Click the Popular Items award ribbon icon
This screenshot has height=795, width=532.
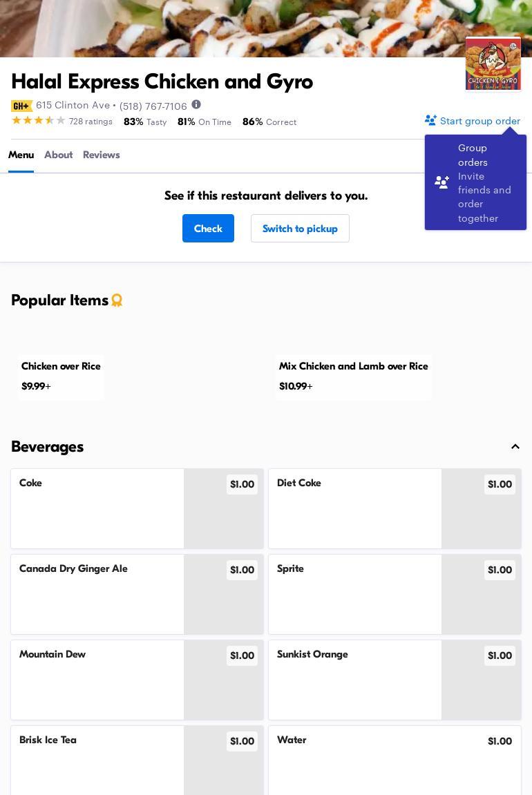pos(117,300)
